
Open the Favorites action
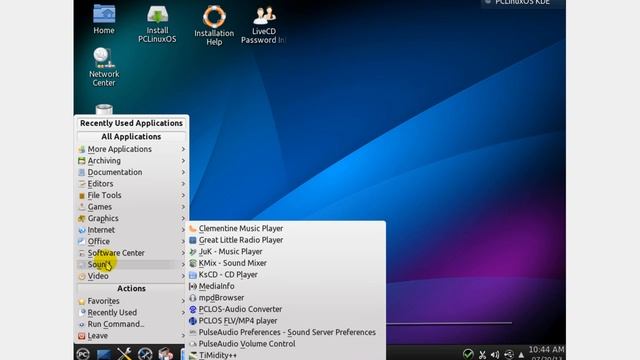pyautogui.click(x=131, y=301)
